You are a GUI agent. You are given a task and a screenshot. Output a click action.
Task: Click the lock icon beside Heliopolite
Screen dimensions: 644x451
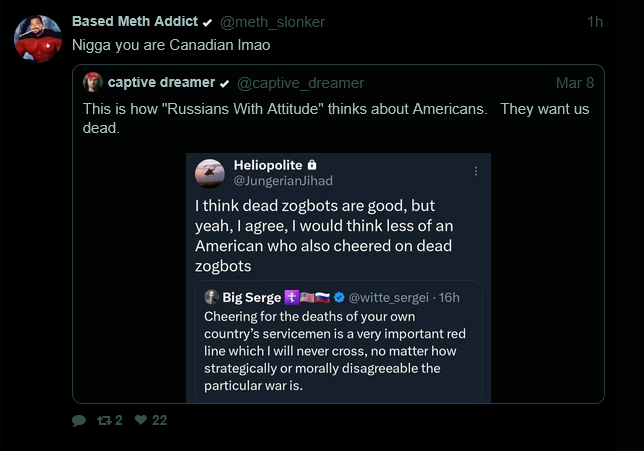[313, 164]
